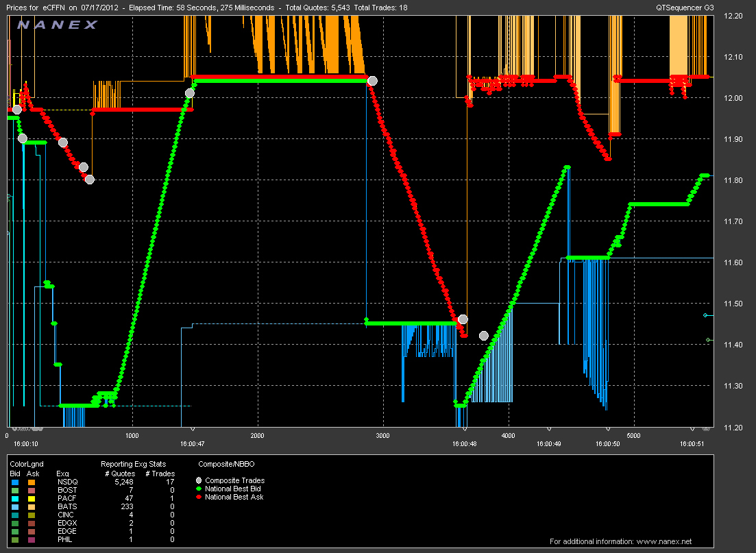
Task: Click the 16:00:49 triangle marker on the time axis
Action: [x=549, y=429]
